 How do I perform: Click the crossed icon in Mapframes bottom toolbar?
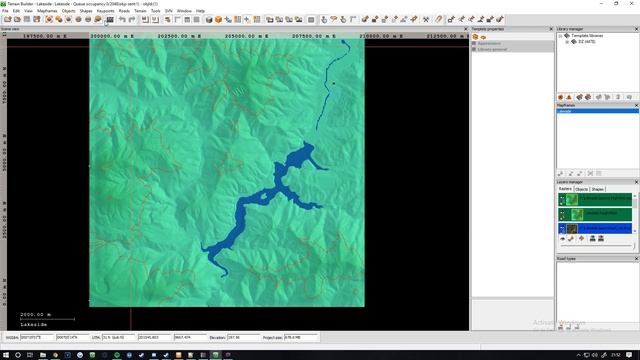(590, 173)
